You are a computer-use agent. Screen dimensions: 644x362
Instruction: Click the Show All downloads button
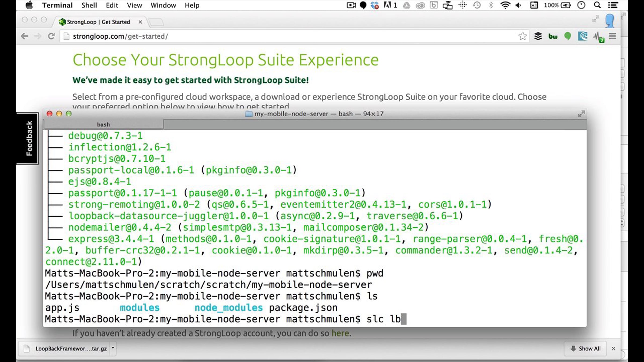[585, 348]
